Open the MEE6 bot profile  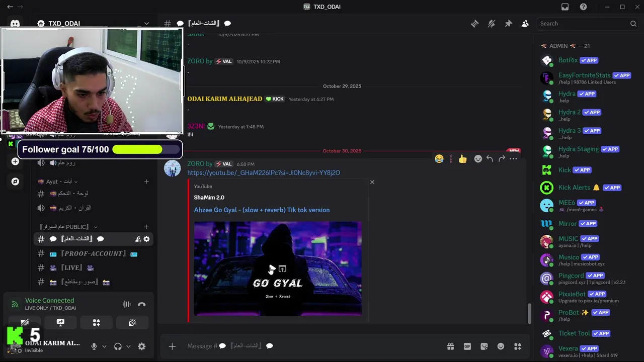[x=588, y=206]
